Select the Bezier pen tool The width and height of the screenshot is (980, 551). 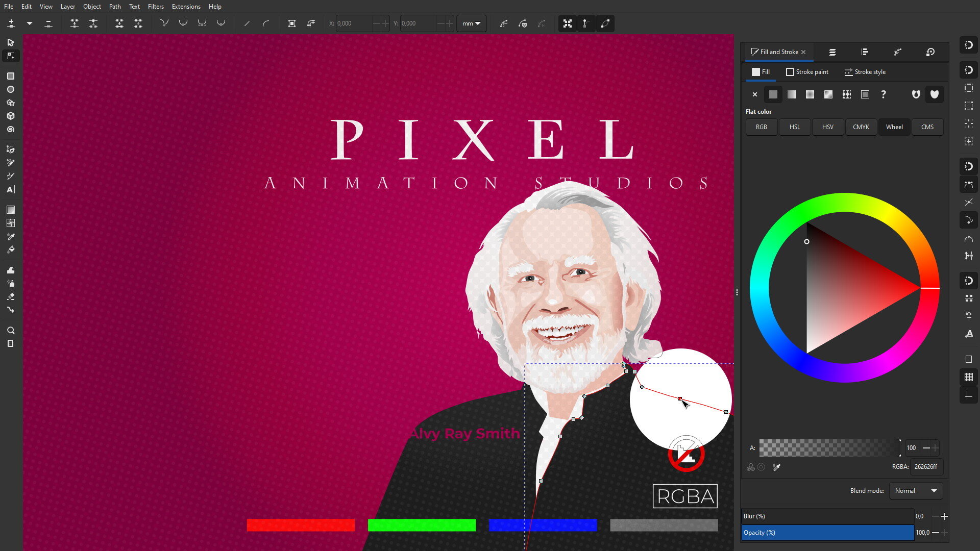11,149
